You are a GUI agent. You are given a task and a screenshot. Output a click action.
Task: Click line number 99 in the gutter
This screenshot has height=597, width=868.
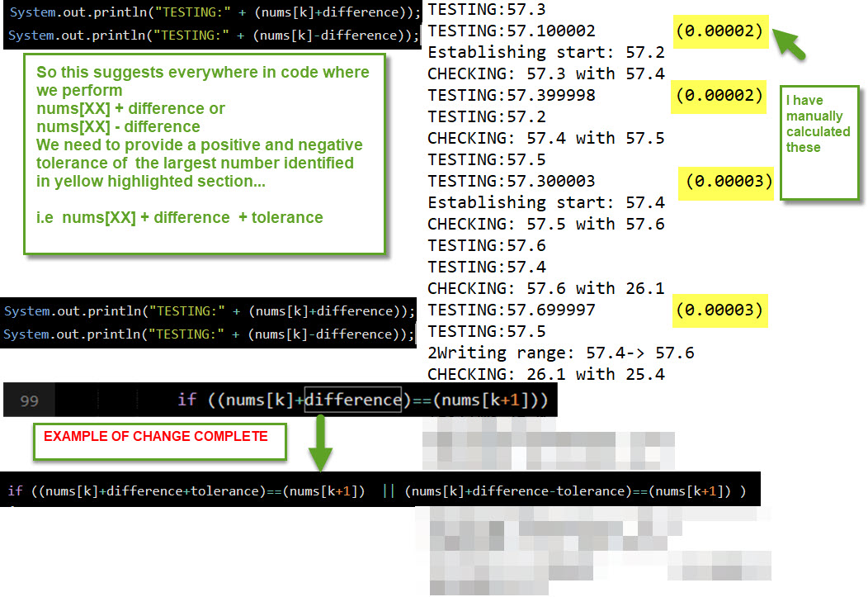30,400
